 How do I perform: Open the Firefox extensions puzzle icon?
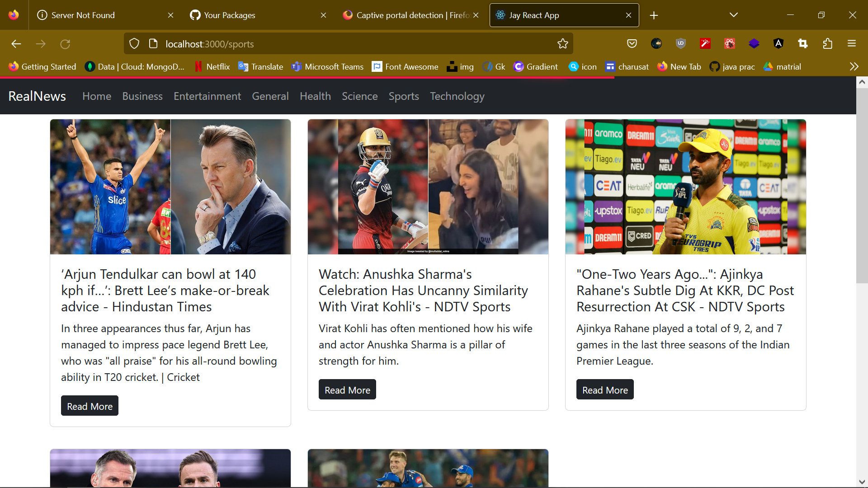click(827, 44)
